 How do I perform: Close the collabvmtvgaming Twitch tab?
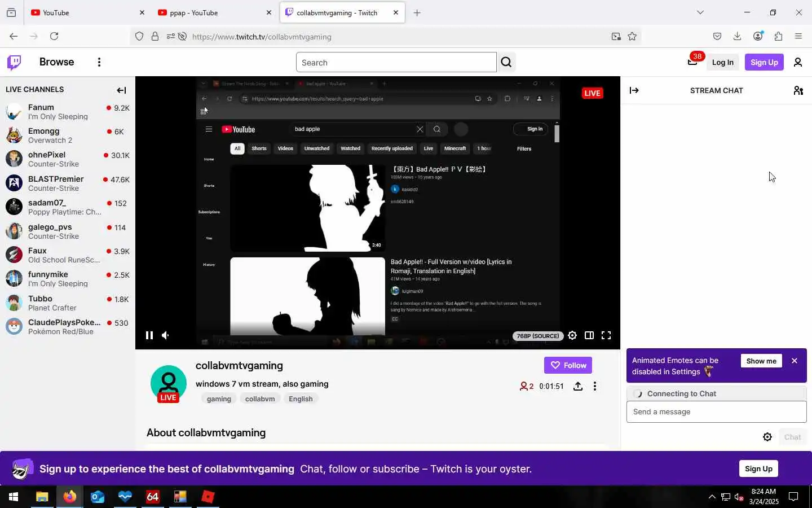point(396,12)
